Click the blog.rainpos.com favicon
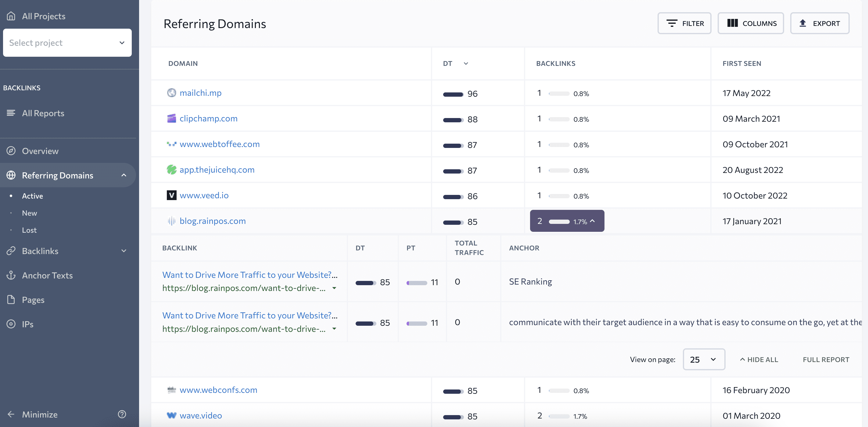Image resolution: width=868 pixels, height=427 pixels. pyautogui.click(x=171, y=221)
